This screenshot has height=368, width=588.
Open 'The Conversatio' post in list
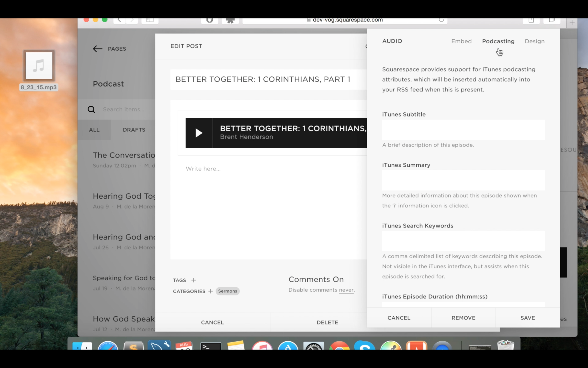coord(124,160)
